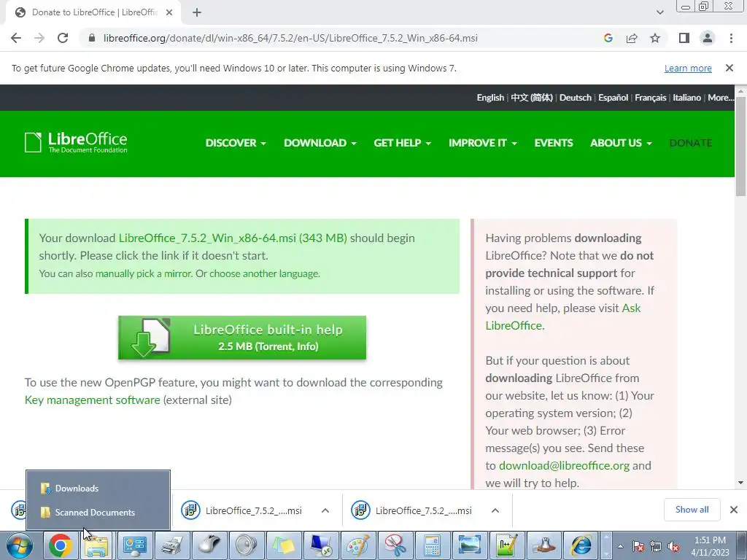Open Snipping Tool from the taskbar

pos(395,545)
